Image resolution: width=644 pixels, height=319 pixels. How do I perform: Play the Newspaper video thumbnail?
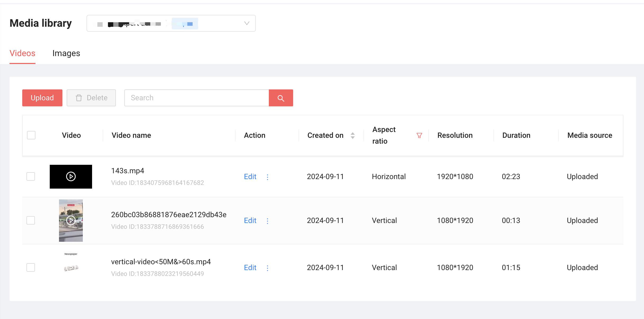71,268
